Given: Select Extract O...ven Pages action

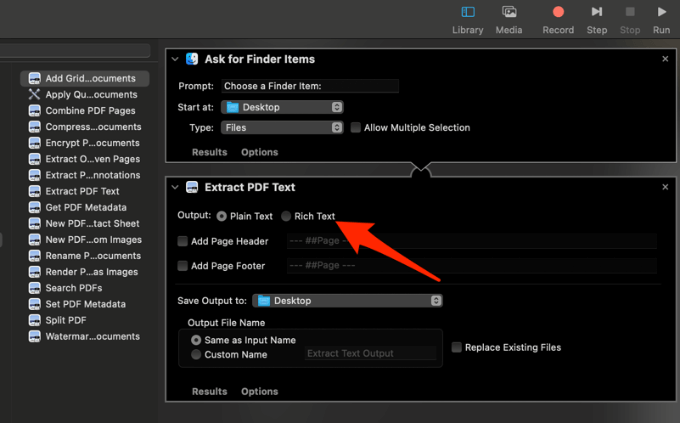Looking at the screenshot, I should click(85, 159).
